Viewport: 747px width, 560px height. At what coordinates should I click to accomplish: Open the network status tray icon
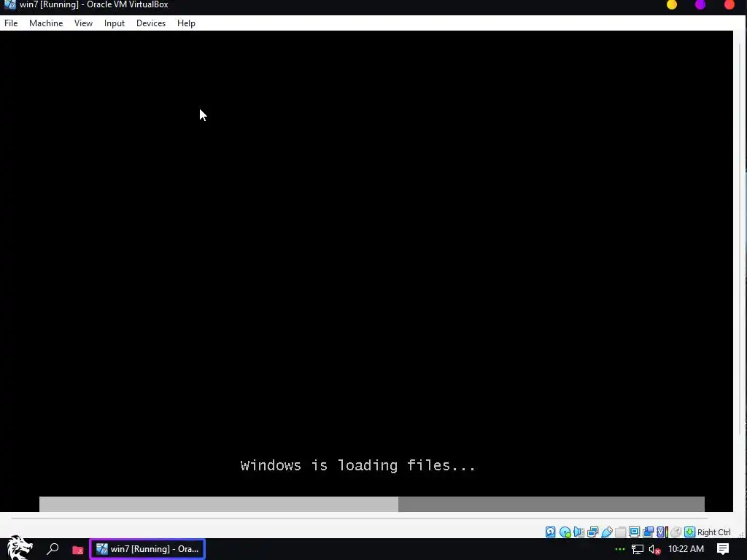[x=638, y=550]
